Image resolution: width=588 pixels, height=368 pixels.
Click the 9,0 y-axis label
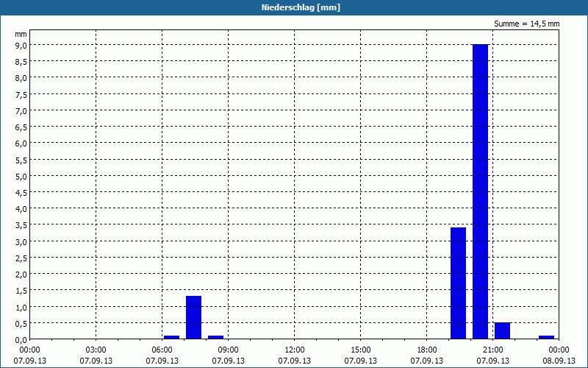coord(21,45)
